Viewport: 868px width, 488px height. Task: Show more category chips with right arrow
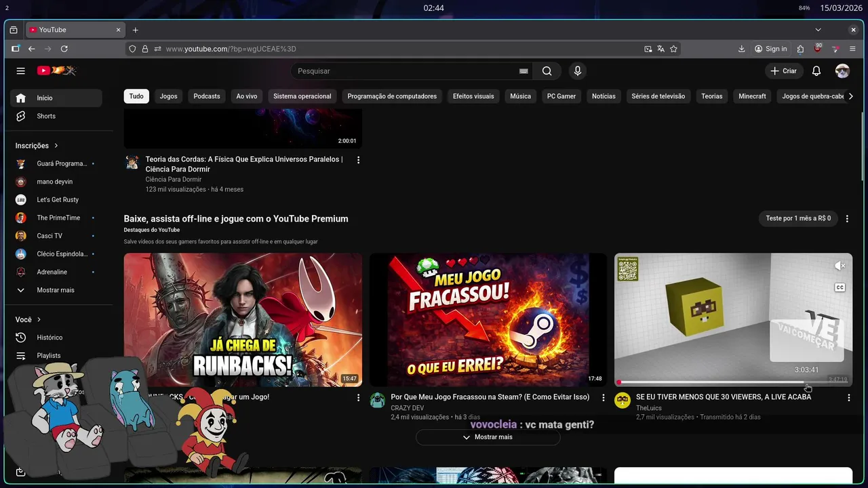(x=850, y=96)
